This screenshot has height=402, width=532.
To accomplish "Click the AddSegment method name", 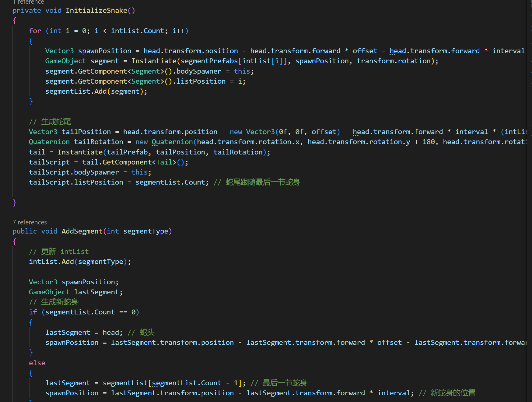I will pyautogui.click(x=82, y=231).
